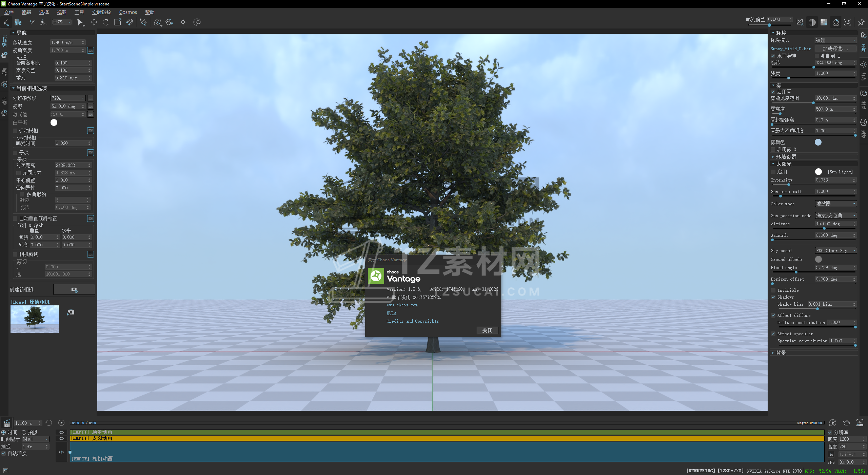Screen dimensions: 868x475
Task: Click the create new camera button icon
Action: (74, 289)
